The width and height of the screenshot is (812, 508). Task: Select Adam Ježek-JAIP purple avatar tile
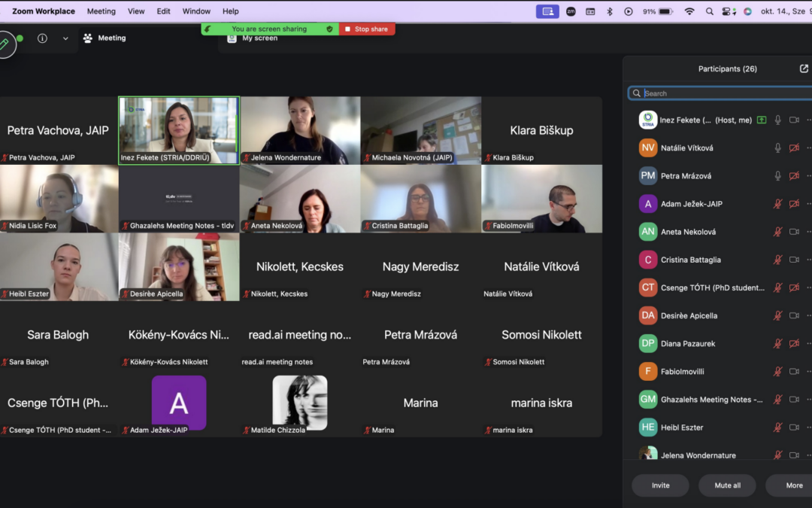179,403
